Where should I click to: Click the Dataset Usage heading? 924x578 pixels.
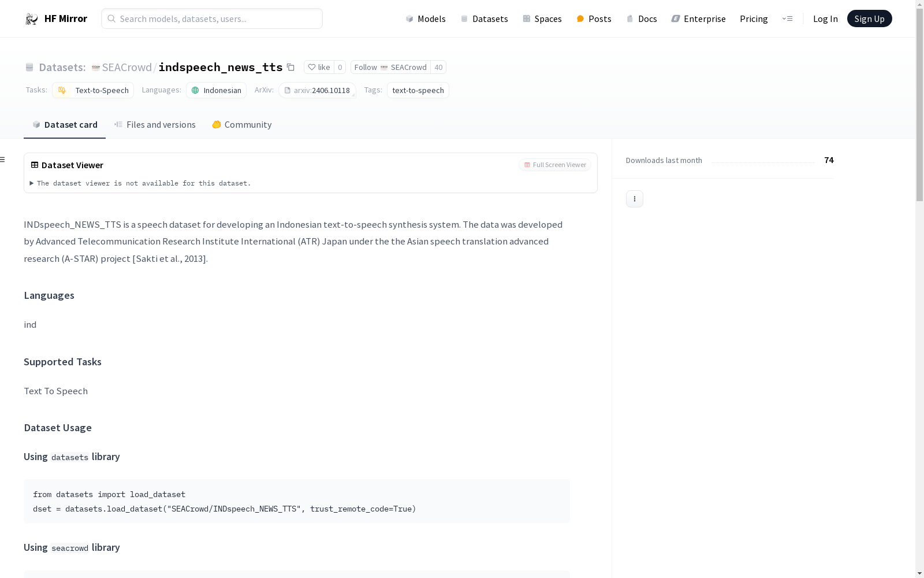pos(58,428)
